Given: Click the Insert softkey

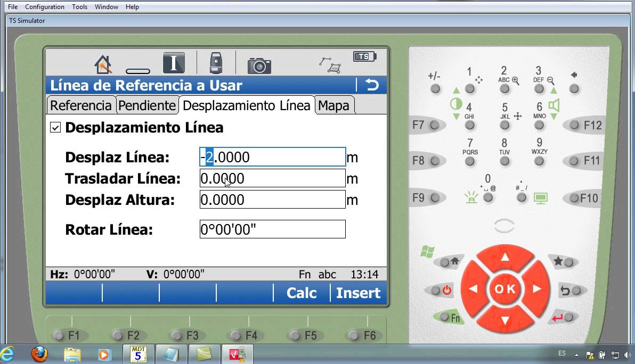Looking at the screenshot, I should click(359, 293).
